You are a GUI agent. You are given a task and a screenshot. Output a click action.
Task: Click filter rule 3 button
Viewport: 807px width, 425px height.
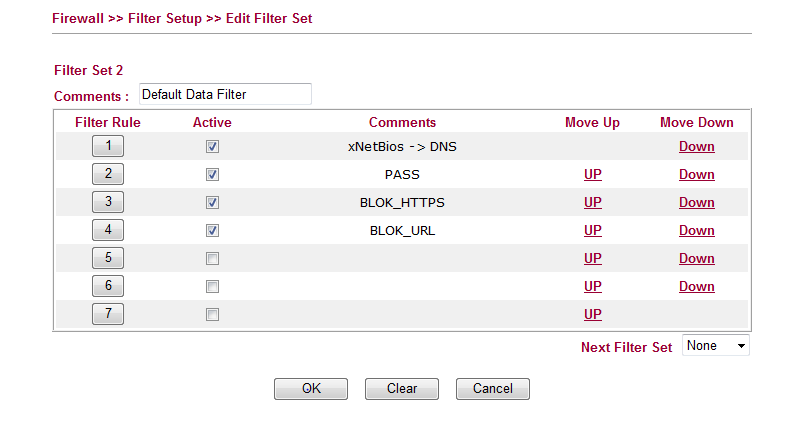point(108,202)
